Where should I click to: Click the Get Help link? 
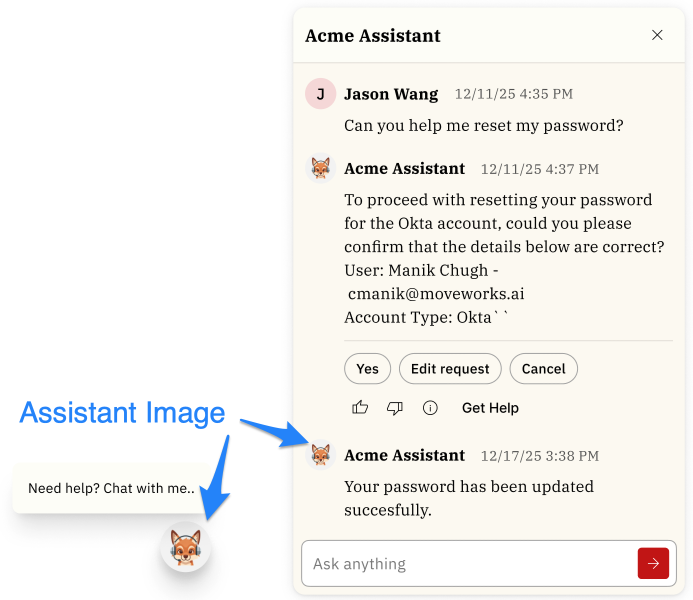(x=490, y=408)
